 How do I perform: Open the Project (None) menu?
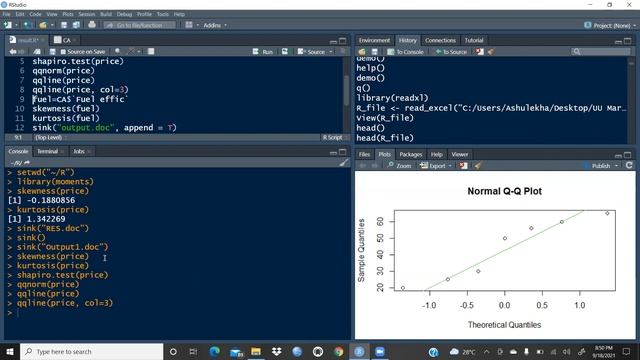click(x=610, y=25)
